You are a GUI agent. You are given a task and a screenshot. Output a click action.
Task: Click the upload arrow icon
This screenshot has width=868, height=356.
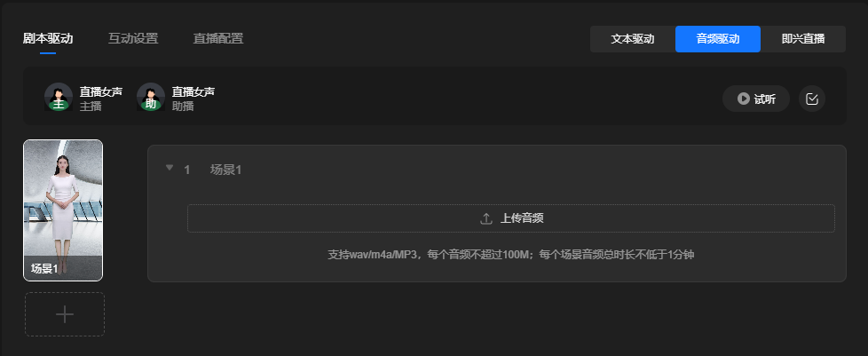tap(486, 218)
